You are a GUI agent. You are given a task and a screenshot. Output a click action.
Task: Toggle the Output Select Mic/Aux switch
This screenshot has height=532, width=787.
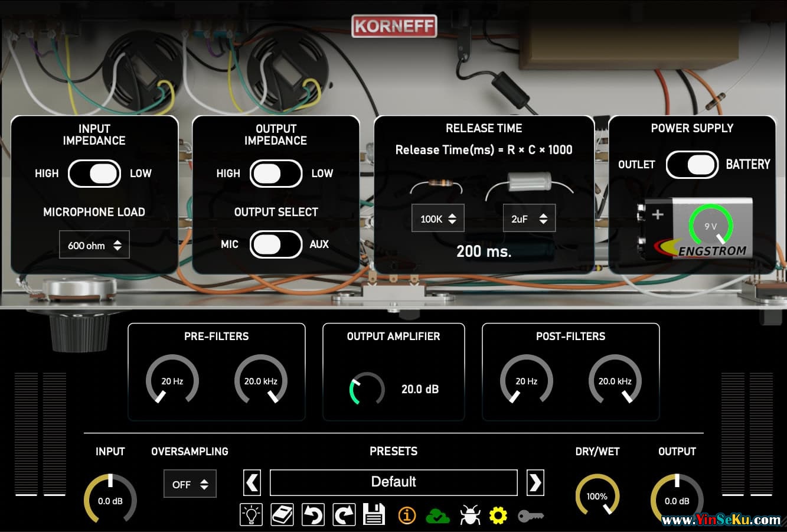(x=276, y=244)
